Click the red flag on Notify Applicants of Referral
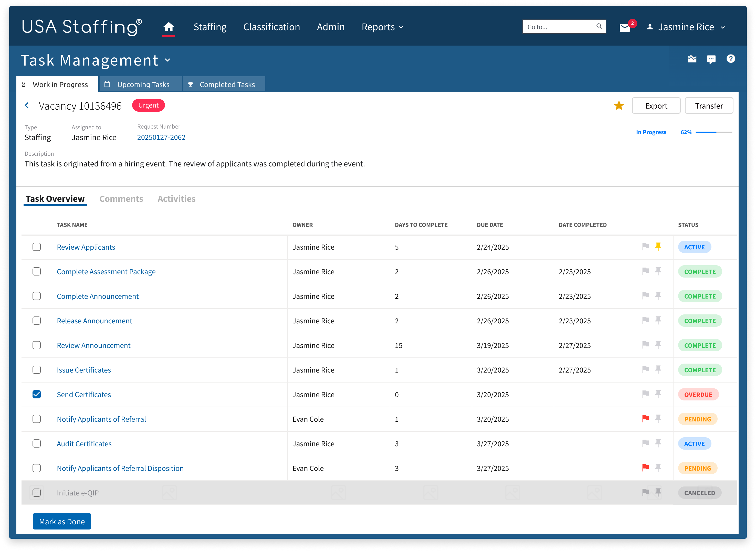Viewport: 756px width, 551px height. click(x=646, y=419)
